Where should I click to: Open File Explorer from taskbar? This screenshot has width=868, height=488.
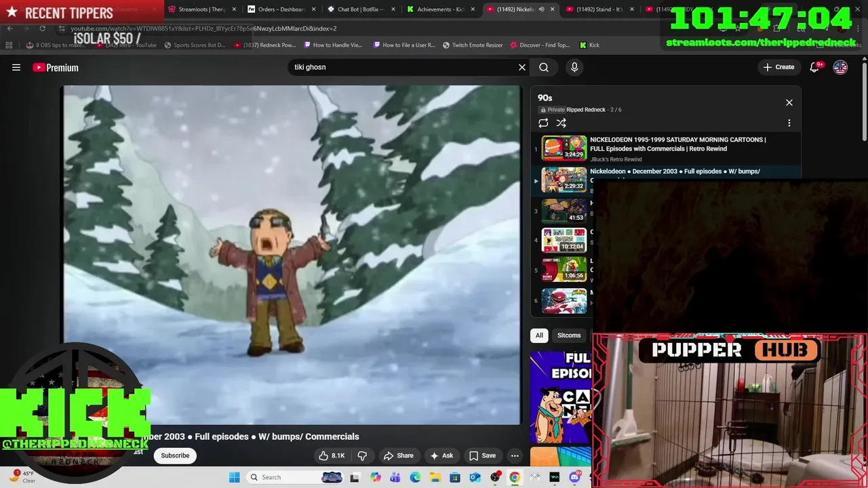[435, 477]
